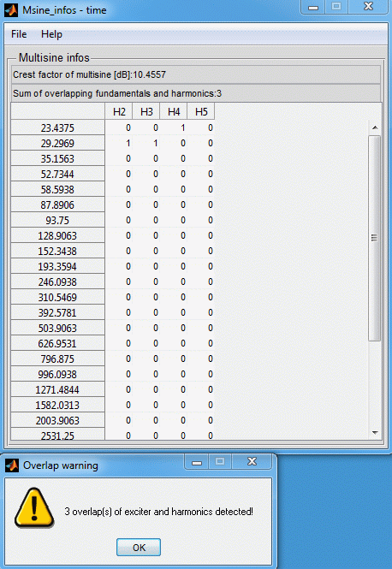
Task: Select the H3 column header
Action: [x=146, y=111]
